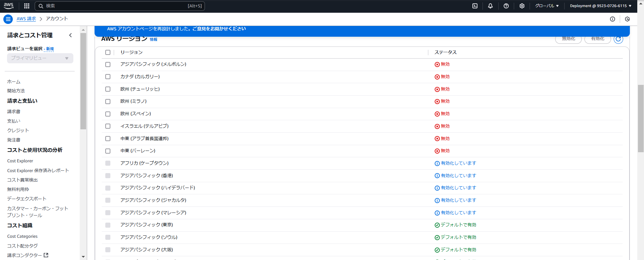This screenshot has height=260, width=644.
Task: Sort by the ステータス column header
Action: (445, 53)
